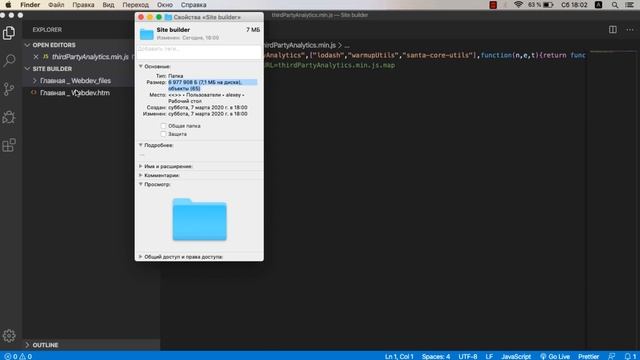Open Notification Center list icon
640x360 pixels.
[630, 5]
